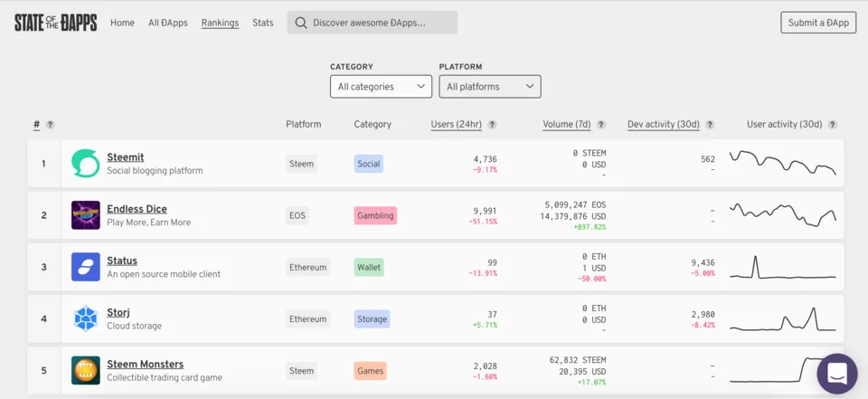Sort by Volume (7d) column
This screenshot has width=868, height=399.
point(566,125)
